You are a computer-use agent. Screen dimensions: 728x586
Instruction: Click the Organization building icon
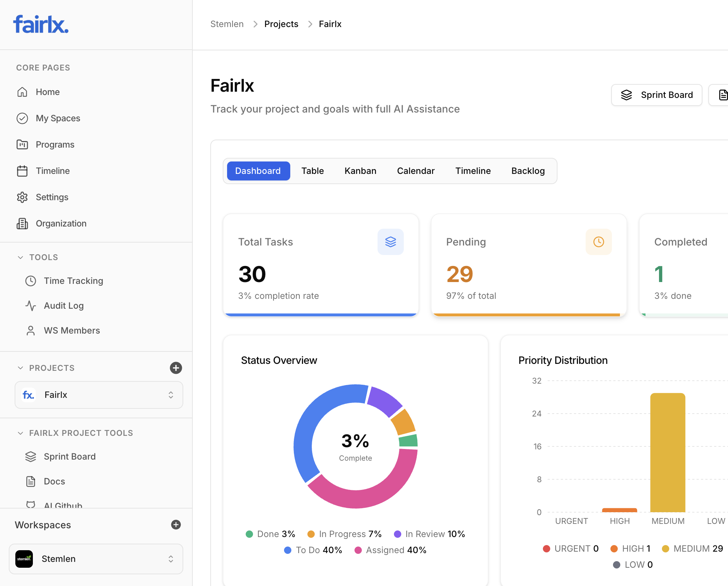coord(22,224)
